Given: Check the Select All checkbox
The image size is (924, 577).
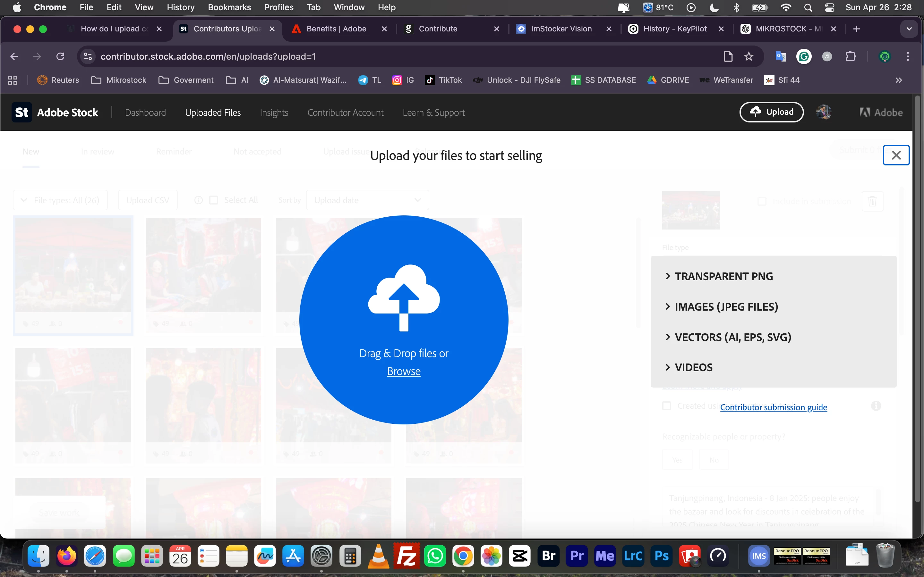Looking at the screenshot, I should (x=214, y=200).
